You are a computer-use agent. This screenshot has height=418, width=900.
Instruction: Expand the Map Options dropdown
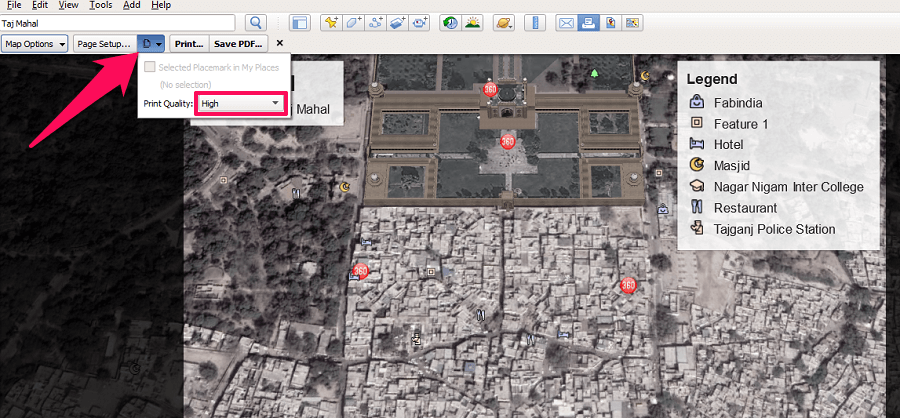tap(35, 44)
